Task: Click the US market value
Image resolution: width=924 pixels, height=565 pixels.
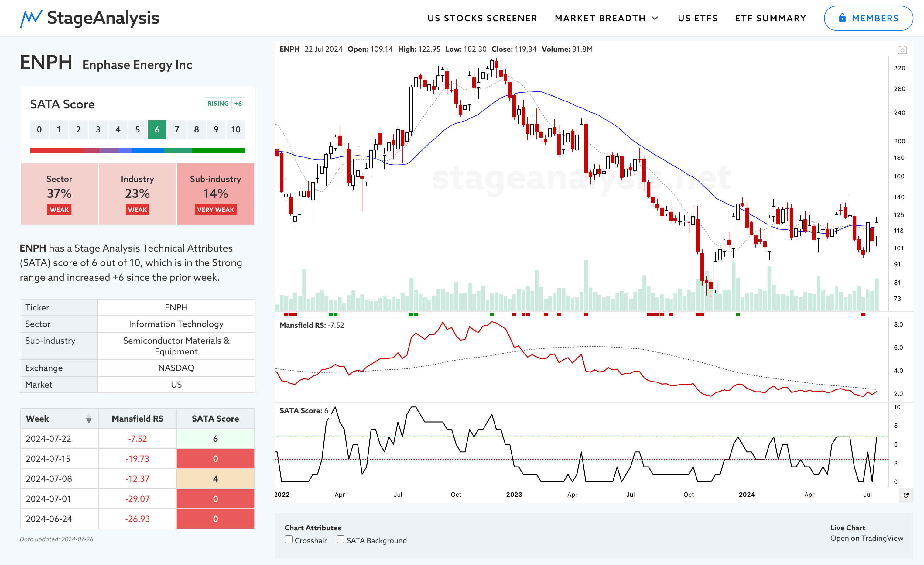Action: pyautogui.click(x=176, y=385)
